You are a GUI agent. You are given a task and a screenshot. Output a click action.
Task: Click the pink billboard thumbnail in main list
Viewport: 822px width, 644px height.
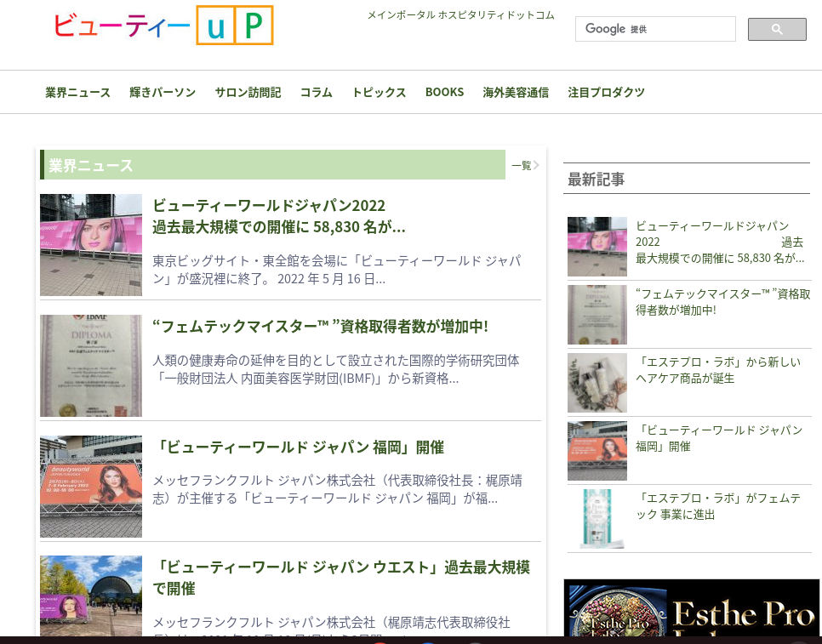pyautogui.click(x=91, y=245)
